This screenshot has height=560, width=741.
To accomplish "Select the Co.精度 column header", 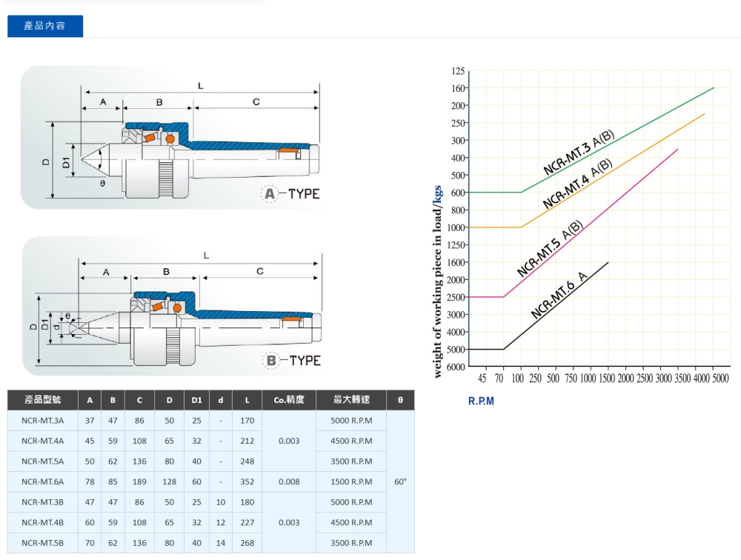I will pyautogui.click(x=289, y=400).
